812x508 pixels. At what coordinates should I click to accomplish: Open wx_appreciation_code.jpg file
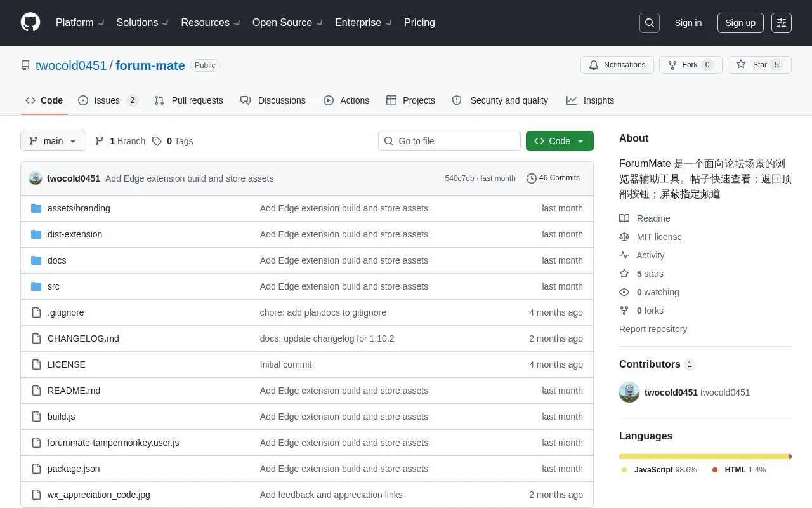99,495
